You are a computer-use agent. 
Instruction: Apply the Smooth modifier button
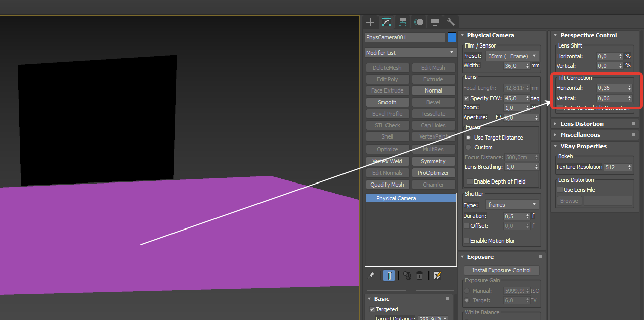387,102
